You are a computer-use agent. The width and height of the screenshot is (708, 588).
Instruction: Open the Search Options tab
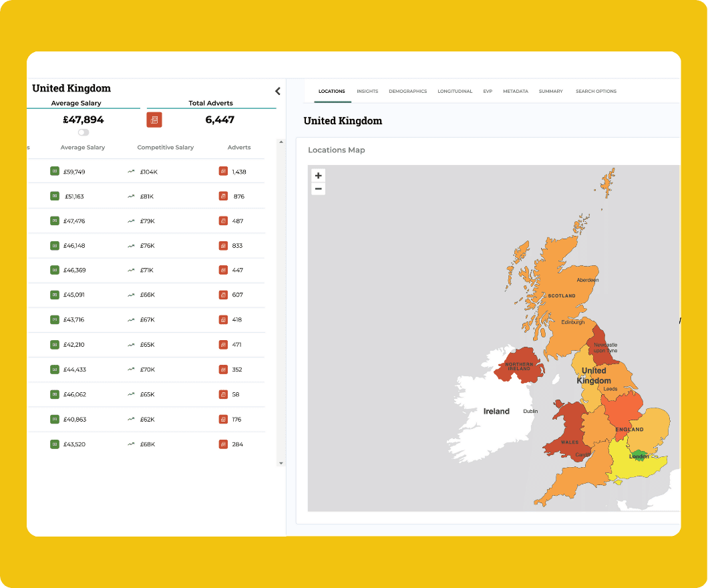[x=596, y=92]
